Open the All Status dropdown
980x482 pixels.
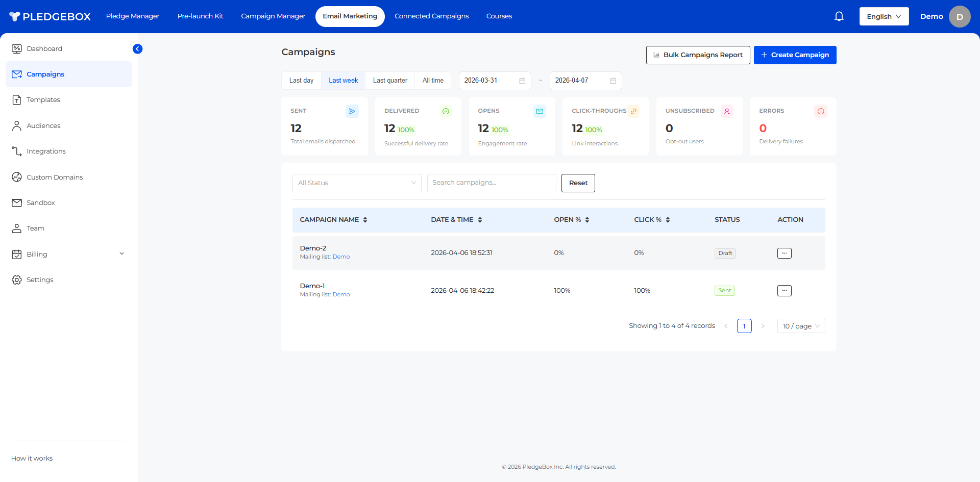356,183
